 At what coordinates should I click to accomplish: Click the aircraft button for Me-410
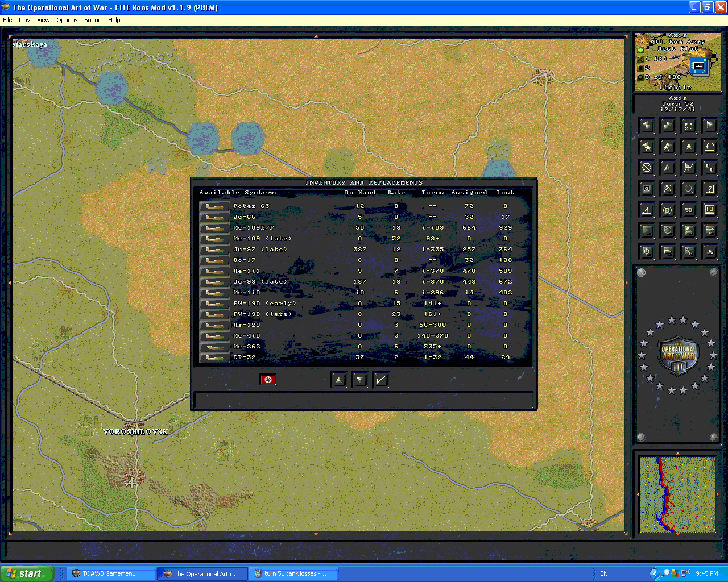(214, 336)
